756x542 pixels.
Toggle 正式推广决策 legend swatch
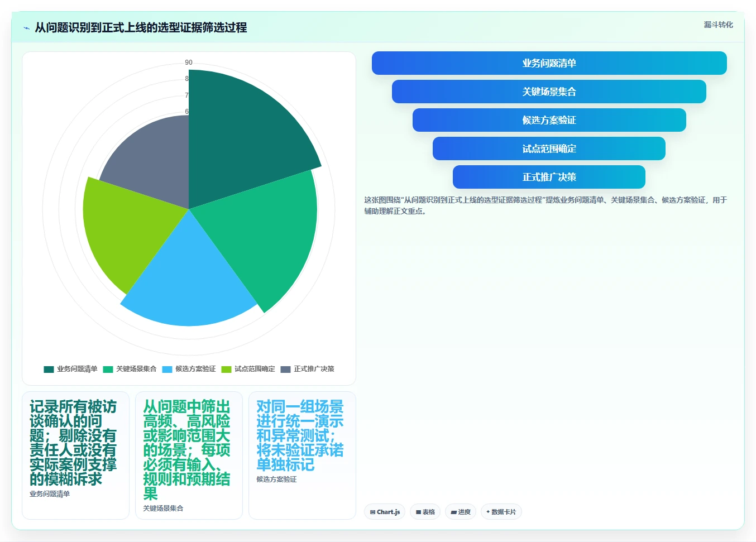point(285,369)
